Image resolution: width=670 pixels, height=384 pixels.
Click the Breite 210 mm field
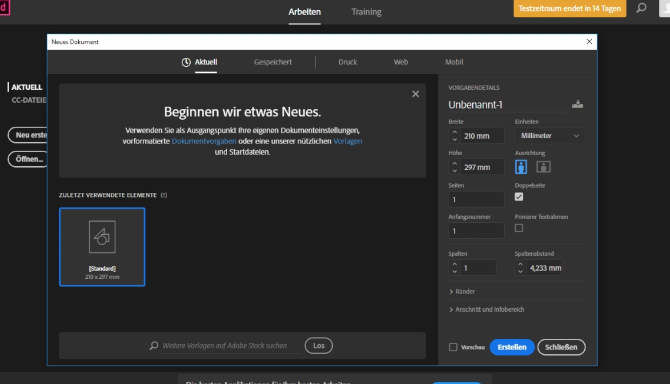click(x=482, y=136)
